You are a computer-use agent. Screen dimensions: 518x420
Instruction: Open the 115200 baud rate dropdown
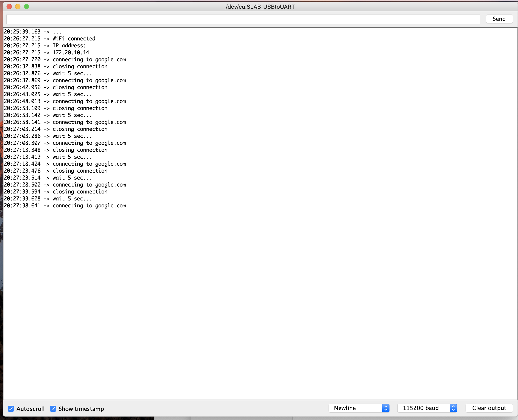pyautogui.click(x=427, y=408)
